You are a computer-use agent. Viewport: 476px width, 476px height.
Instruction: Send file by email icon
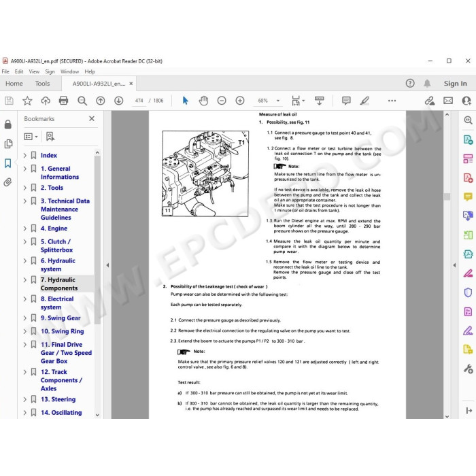point(448,101)
